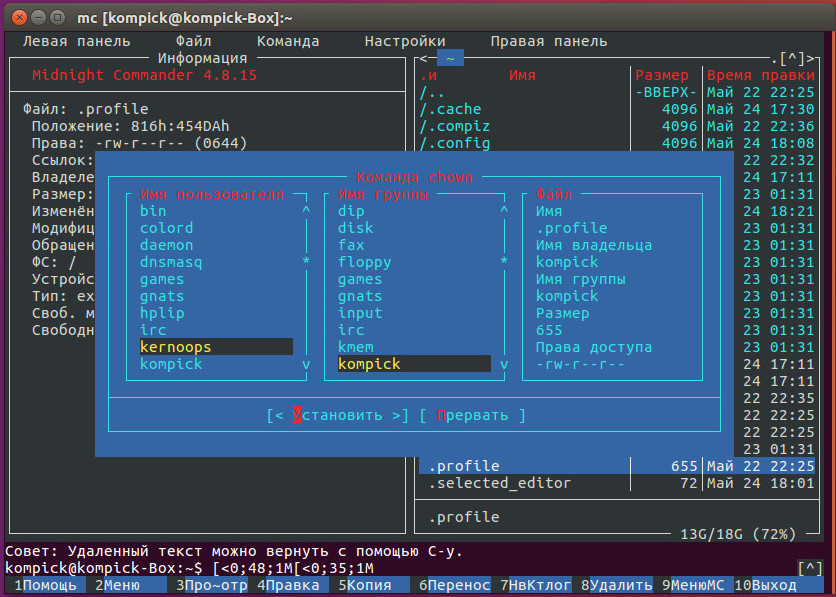Close the terminal window
The height and width of the screenshot is (597, 836).
click(x=19, y=18)
